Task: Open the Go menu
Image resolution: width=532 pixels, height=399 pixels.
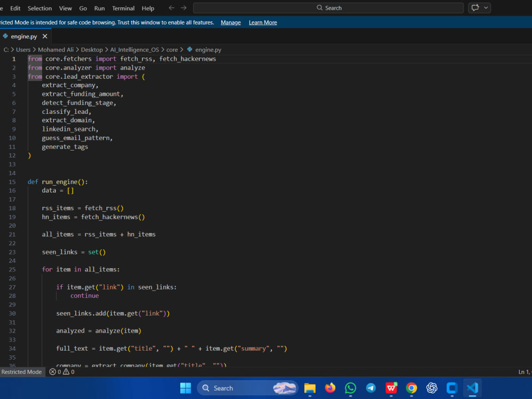Action: pyautogui.click(x=83, y=8)
